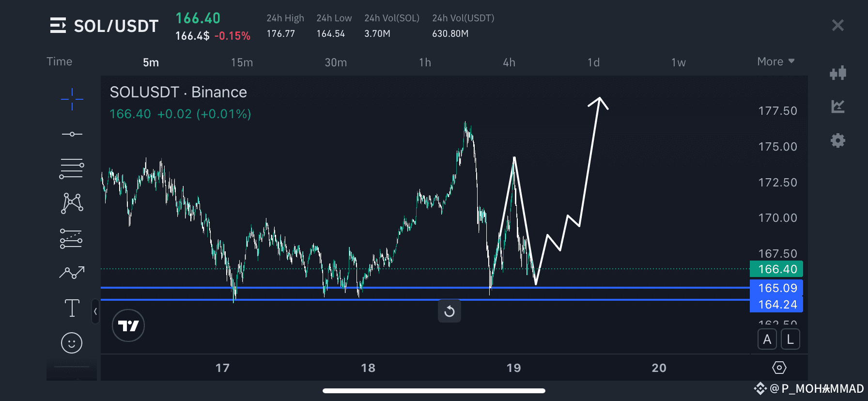
Task: Switch to 15m timeframe
Action: [242, 62]
